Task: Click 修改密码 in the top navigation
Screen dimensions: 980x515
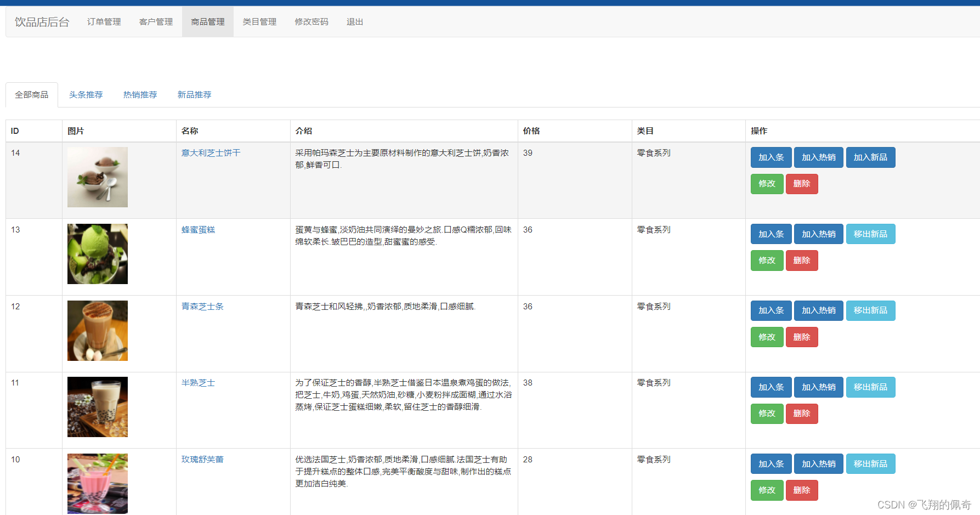Action: click(x=311, y=22)
